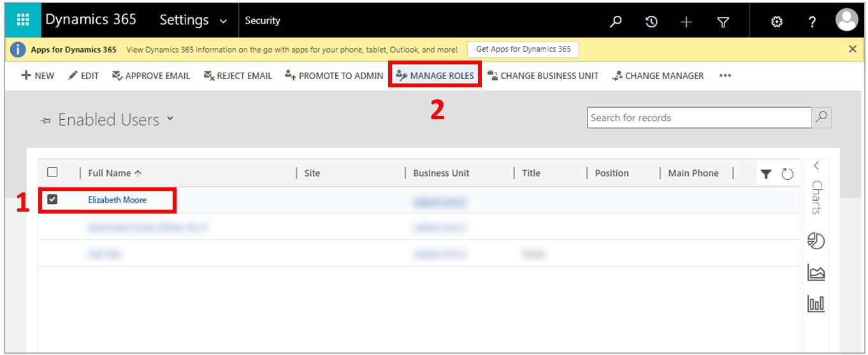Click CHANGE MANAGER command
868x355 pixels.
click(658, 75)
